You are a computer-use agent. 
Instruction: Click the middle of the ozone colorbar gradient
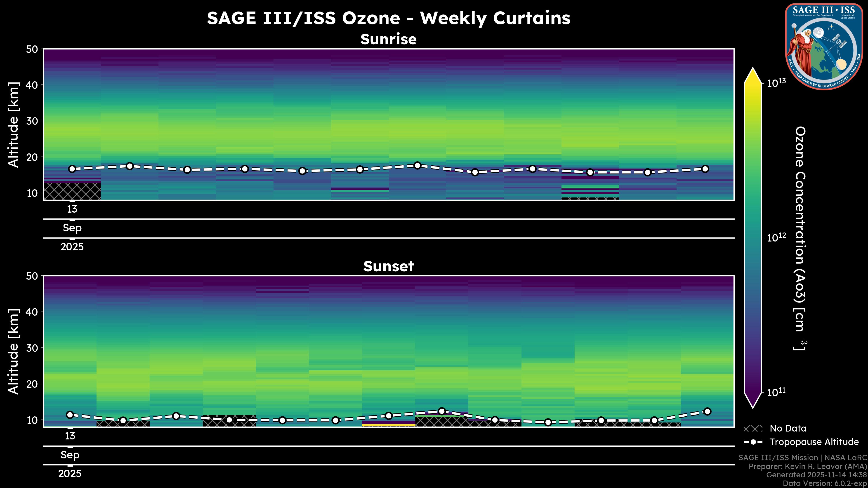point(753,238)
